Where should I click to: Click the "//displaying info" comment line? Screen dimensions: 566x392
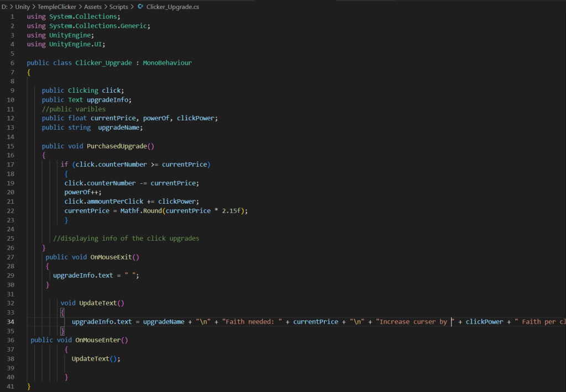[x=126, y=239]
